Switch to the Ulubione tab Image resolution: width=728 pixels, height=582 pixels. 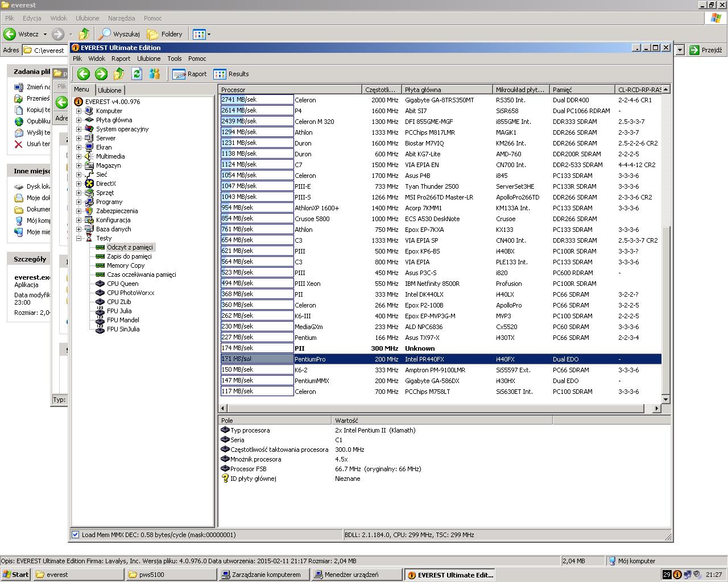(x=109, y=90)
